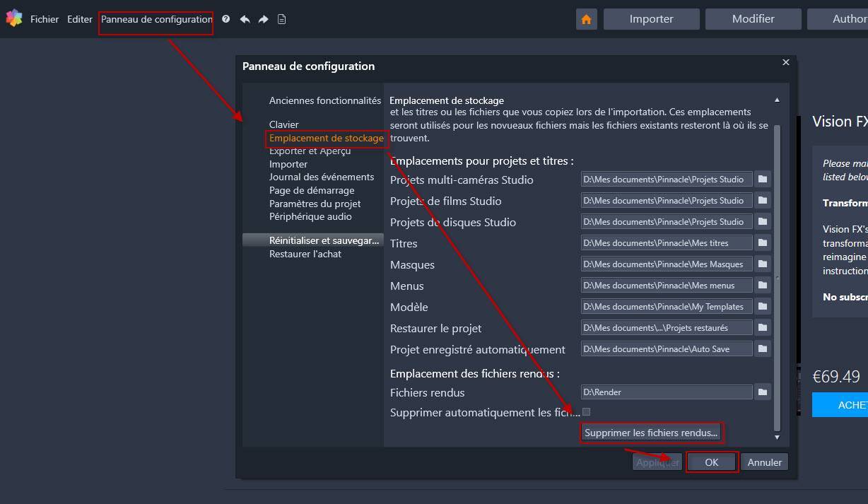
Task: Select Clavier in settings list
Action: [284, 124]
